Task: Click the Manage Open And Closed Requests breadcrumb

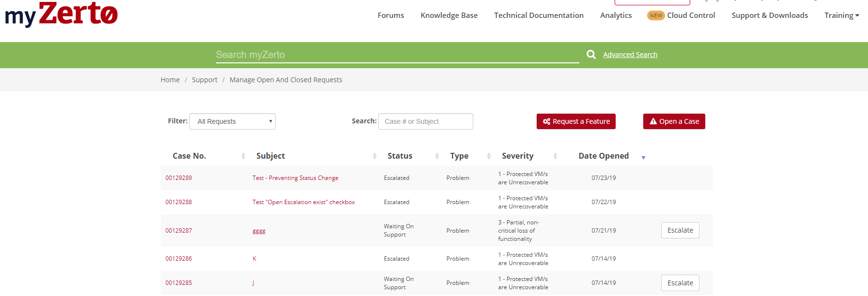Action: (x=286, y=80)
